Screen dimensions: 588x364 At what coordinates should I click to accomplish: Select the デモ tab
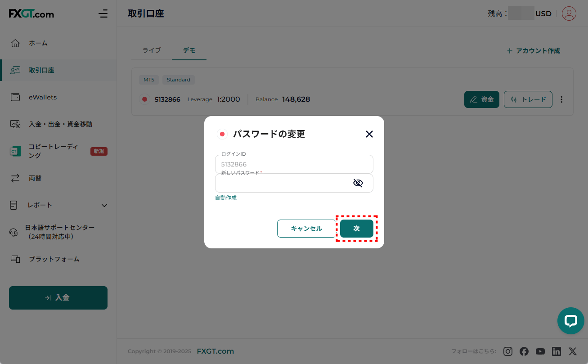tap(189, 50)
